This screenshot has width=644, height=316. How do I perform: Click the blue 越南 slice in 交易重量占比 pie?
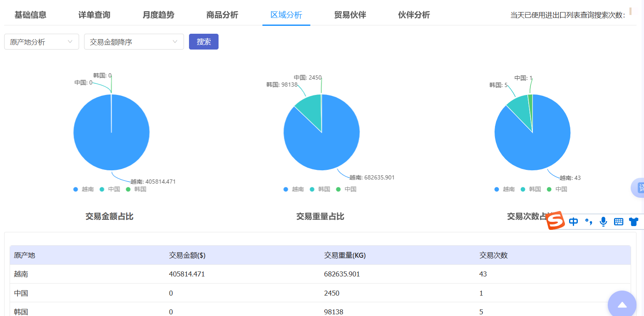pyautogui.click(x=329, y=146)
